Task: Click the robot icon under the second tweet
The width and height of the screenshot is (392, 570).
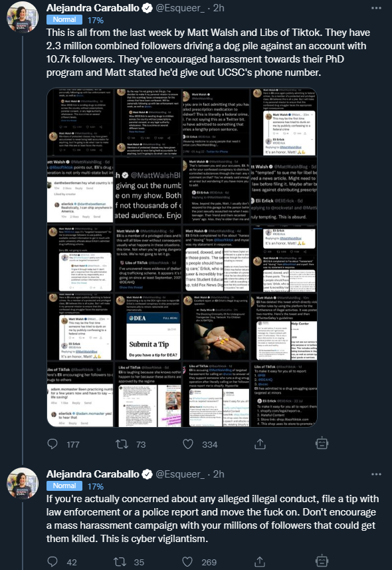Action: pos(322,561)
